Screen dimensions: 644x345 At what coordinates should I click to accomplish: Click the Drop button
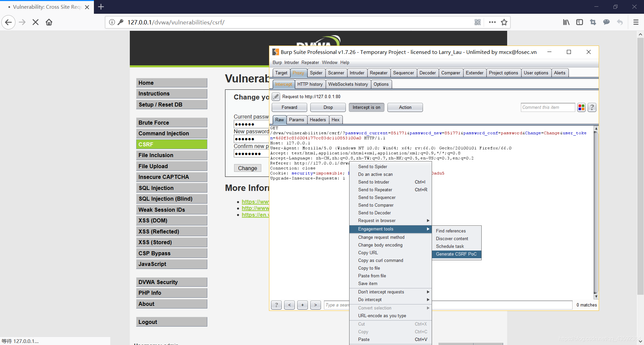pos(328,108)
